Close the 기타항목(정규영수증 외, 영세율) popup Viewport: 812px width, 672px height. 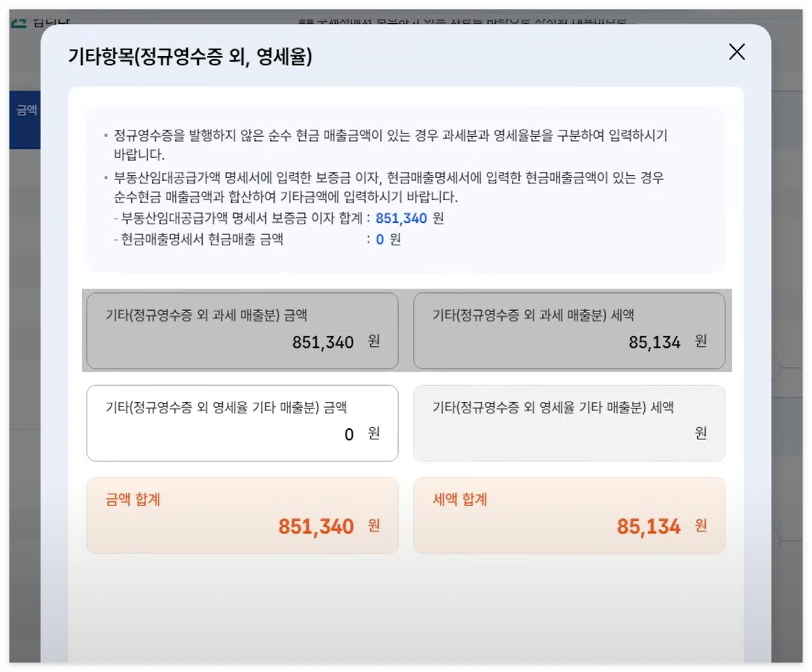tap(737, 52)
